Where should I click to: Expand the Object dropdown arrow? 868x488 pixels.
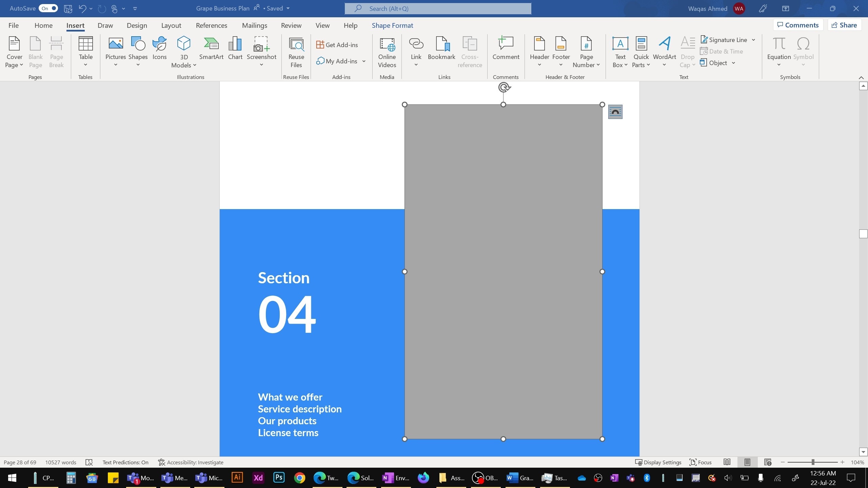pyautogui.click(x=733, y=63)
